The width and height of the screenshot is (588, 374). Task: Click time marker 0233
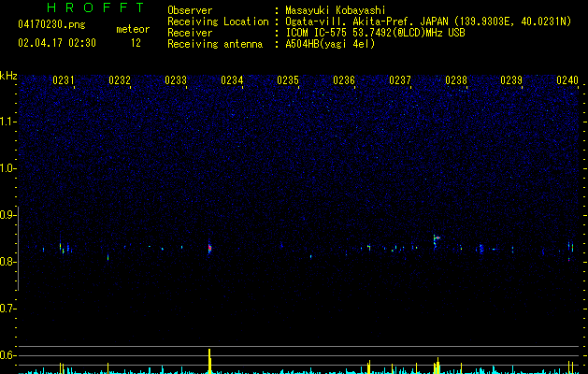(x=176, y=80)
